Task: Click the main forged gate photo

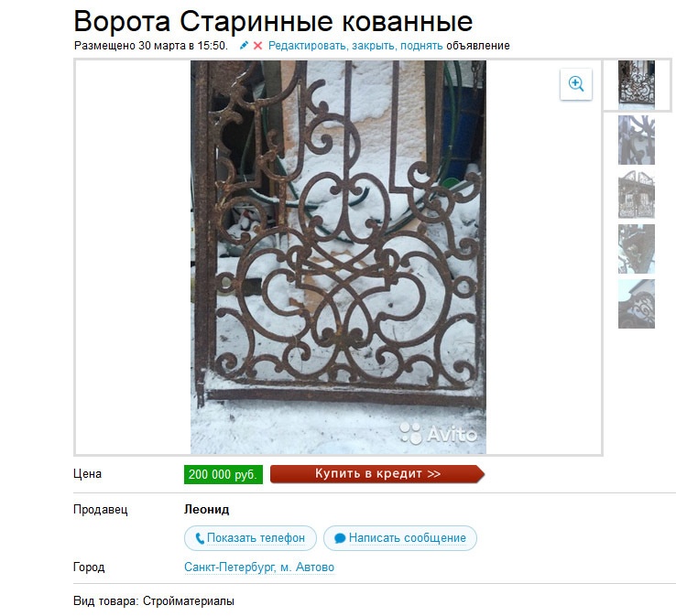Action: (338, 256)
